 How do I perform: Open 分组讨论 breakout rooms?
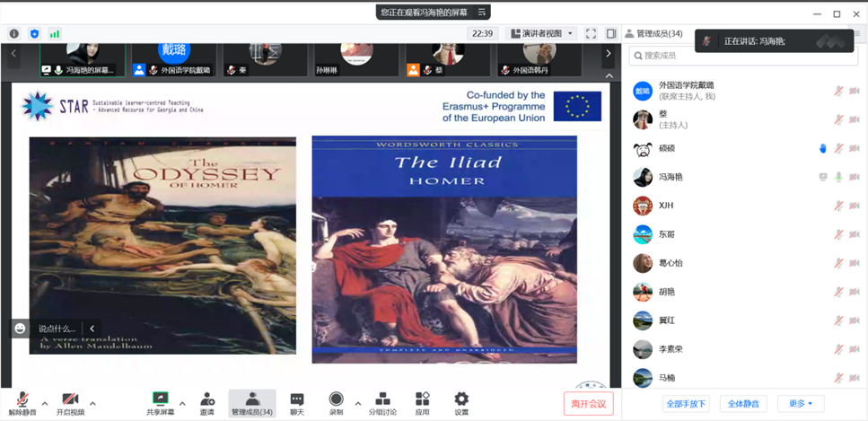point(382,404)
